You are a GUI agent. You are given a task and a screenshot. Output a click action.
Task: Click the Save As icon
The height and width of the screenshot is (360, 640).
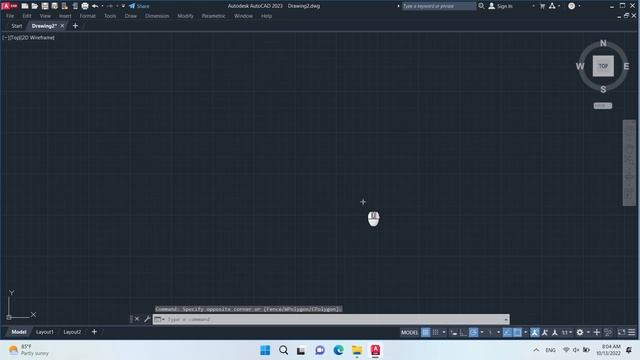pyautogui.click(x=55, y=6)
